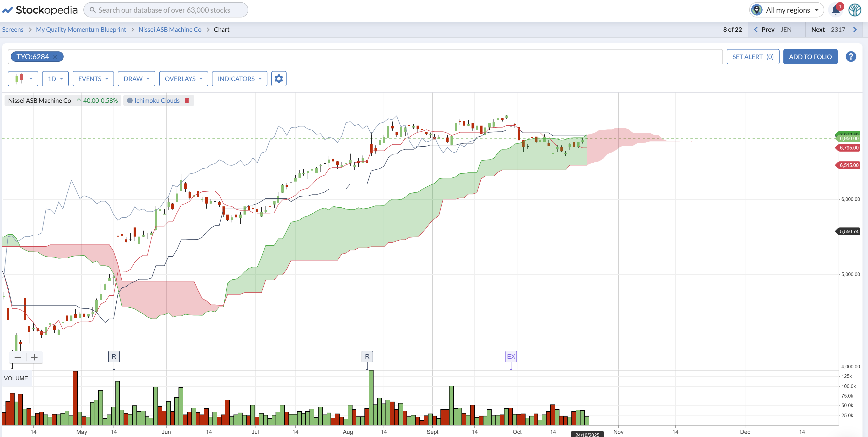Image resolution: width=868 pixels, height=437 pixels.
Task: Zoom out chart with minus icon
Action: pyautogui.click(x=18, y=357)
